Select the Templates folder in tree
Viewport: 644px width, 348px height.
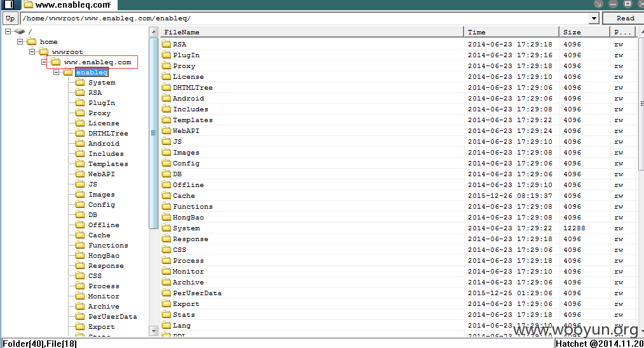(x=107, y=164)
